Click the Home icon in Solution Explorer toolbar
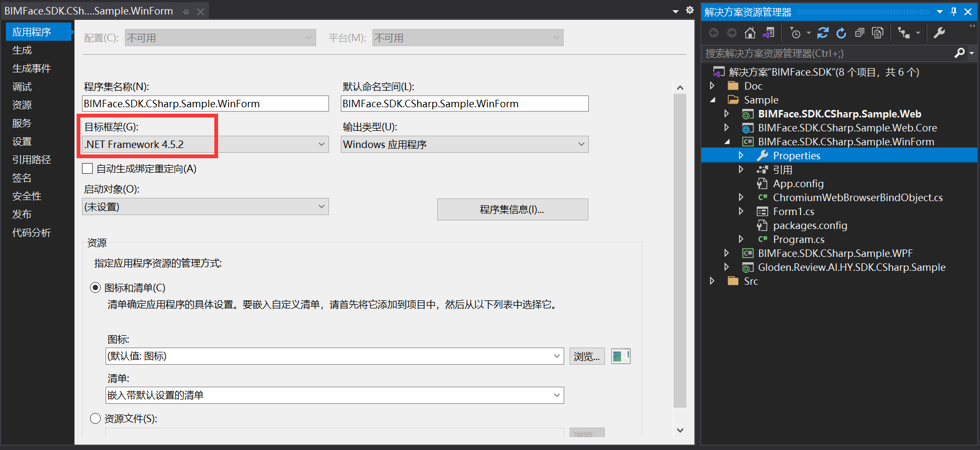This screenshot has height=450, width=980. tap(750, 33)
